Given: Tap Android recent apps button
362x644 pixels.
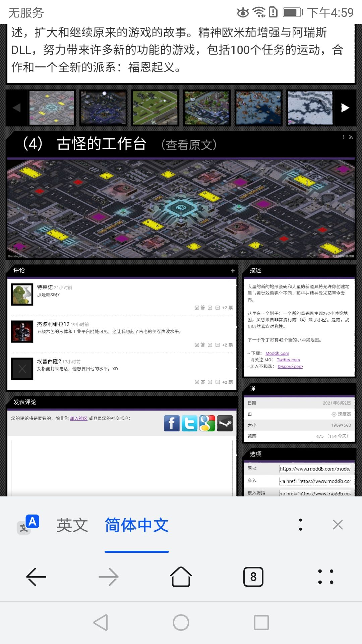Looking at the screenshot, I should tap(261, 623).
